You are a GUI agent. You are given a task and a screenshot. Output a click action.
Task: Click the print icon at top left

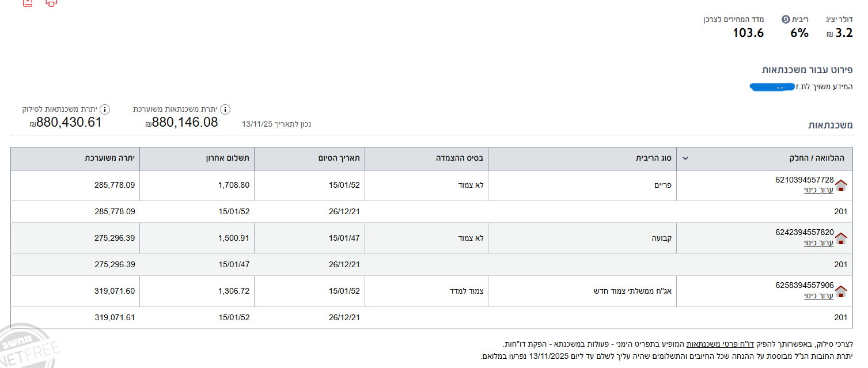click(x=51, y=2)
